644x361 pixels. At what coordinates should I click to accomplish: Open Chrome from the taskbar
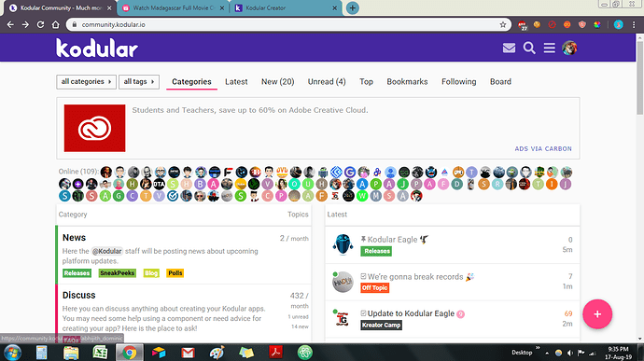pos(130,353)
